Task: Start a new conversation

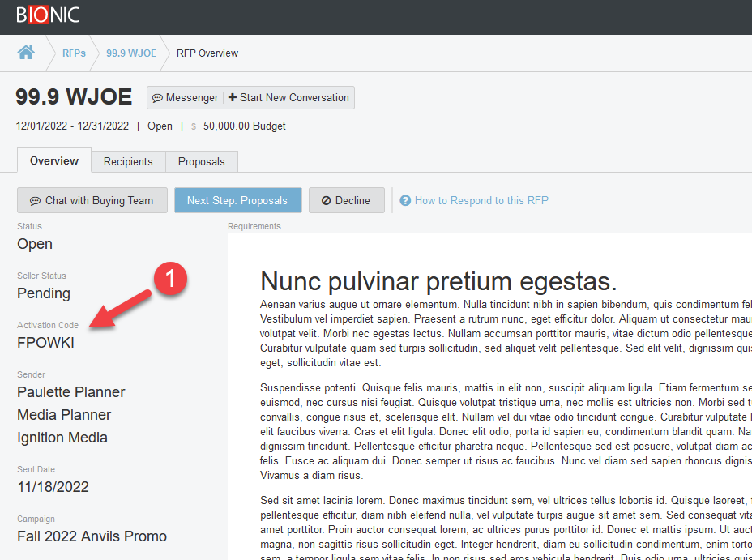Action: click(x=288, y=97)
